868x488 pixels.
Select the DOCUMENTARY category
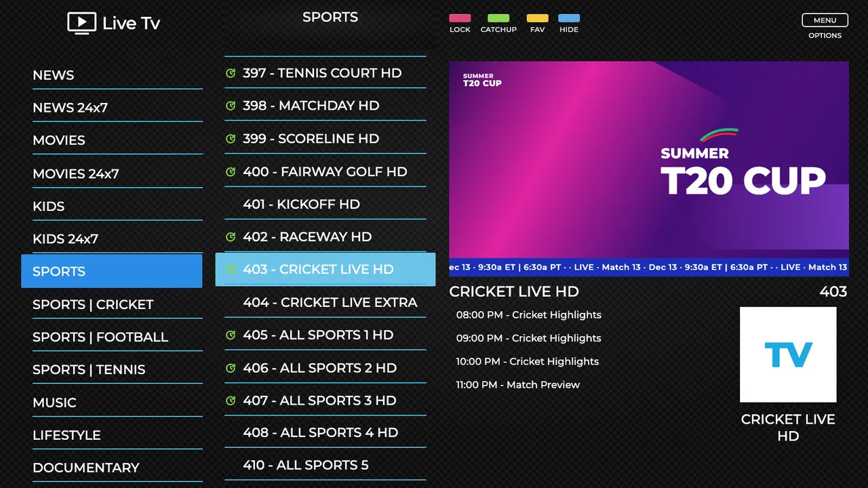click(x=117, y=468)
